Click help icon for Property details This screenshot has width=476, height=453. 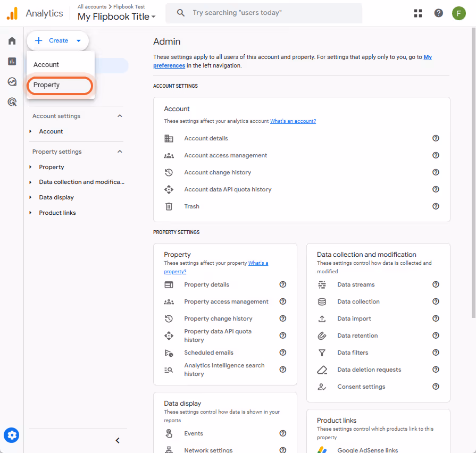[282, 284]
